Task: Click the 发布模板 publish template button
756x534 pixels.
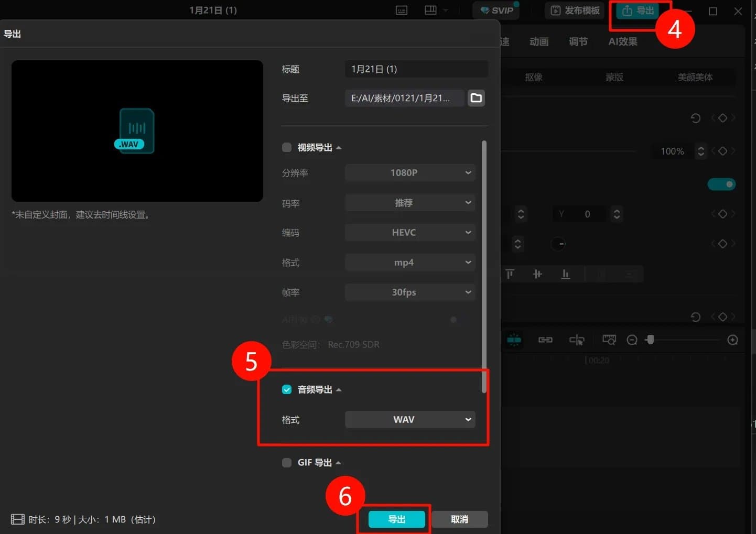Action: point(575,10)
